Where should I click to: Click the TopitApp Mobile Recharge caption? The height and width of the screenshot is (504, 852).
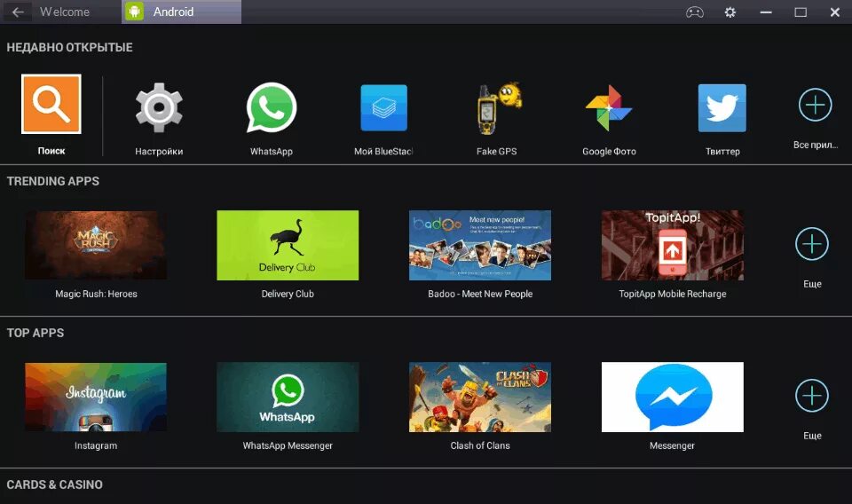coord(672,294)
